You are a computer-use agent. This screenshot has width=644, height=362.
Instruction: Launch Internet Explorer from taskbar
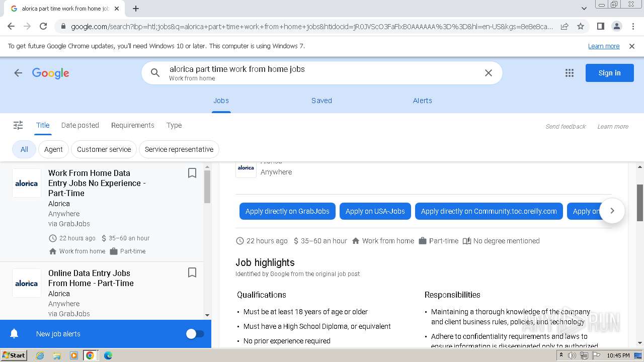tap(40, 355)
